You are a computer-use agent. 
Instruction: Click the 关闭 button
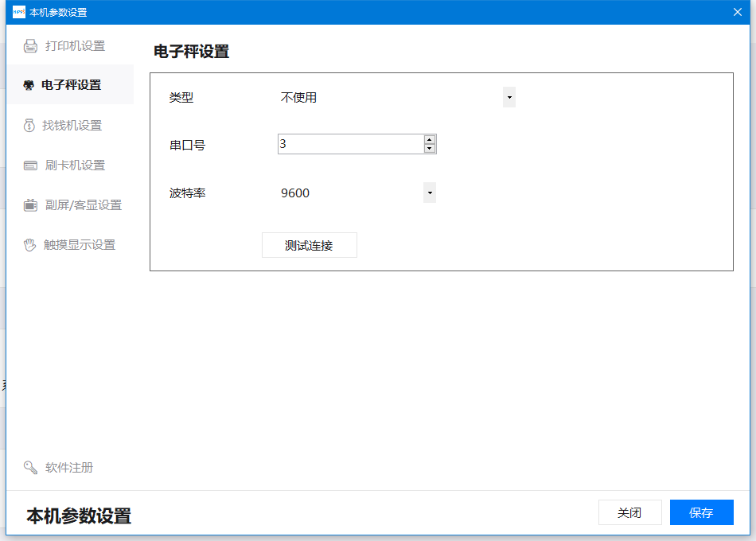click(630, 512)
